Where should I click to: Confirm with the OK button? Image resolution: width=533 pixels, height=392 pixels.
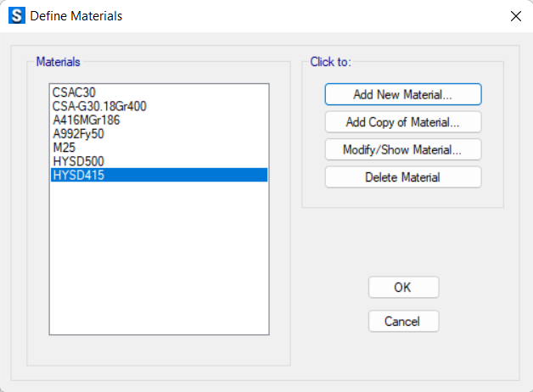click(403, 288)
